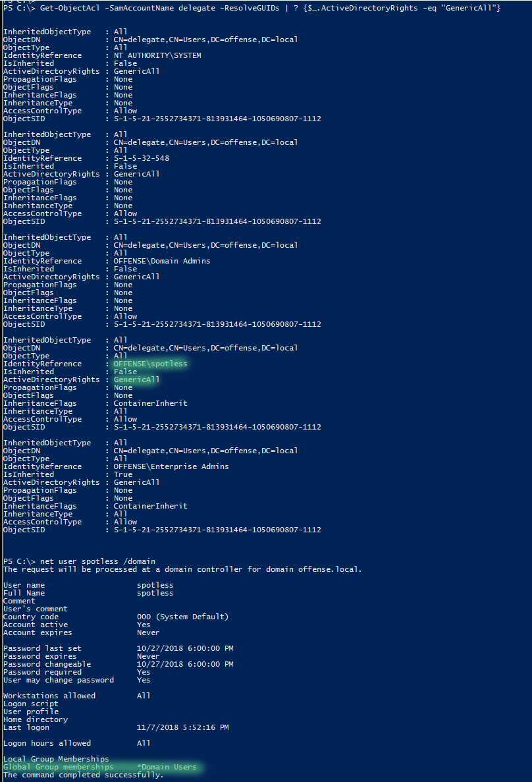
Task: Click the OFFENSE\Enterprise Admins identity value
Action: pyautogui.click(x=171, y=466)
